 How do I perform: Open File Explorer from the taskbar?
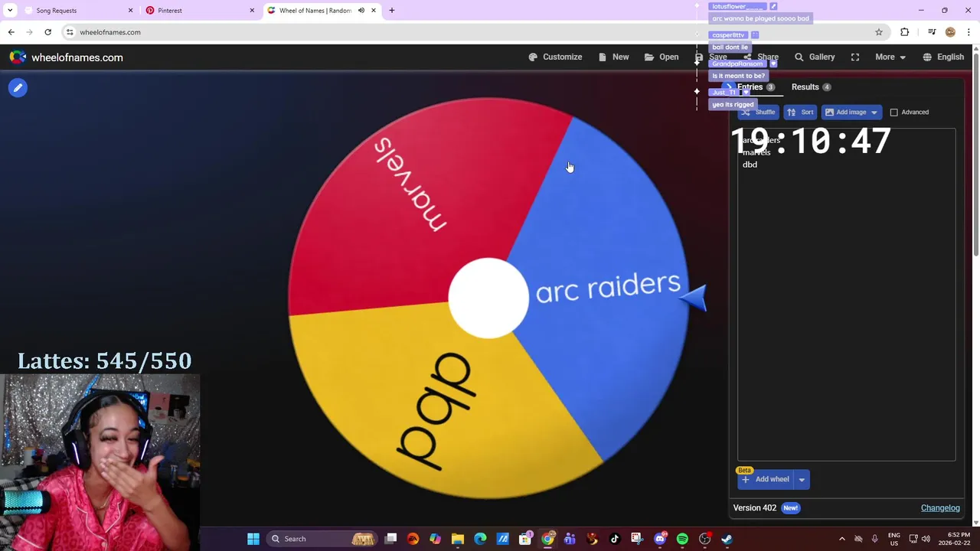(x=458, y=539)
